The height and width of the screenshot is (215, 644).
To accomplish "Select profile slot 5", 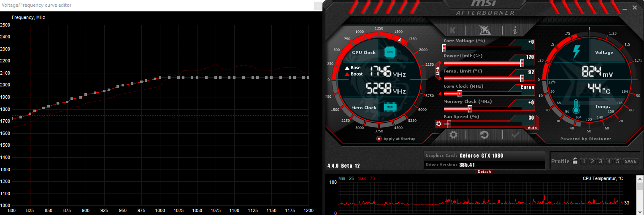I will click(617, 161).
